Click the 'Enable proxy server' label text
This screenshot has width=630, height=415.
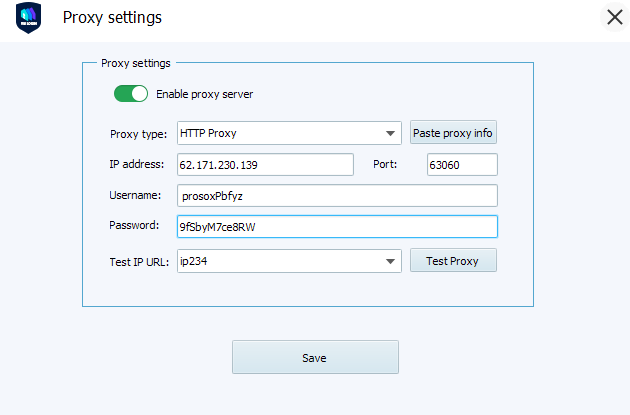[204, 94]
